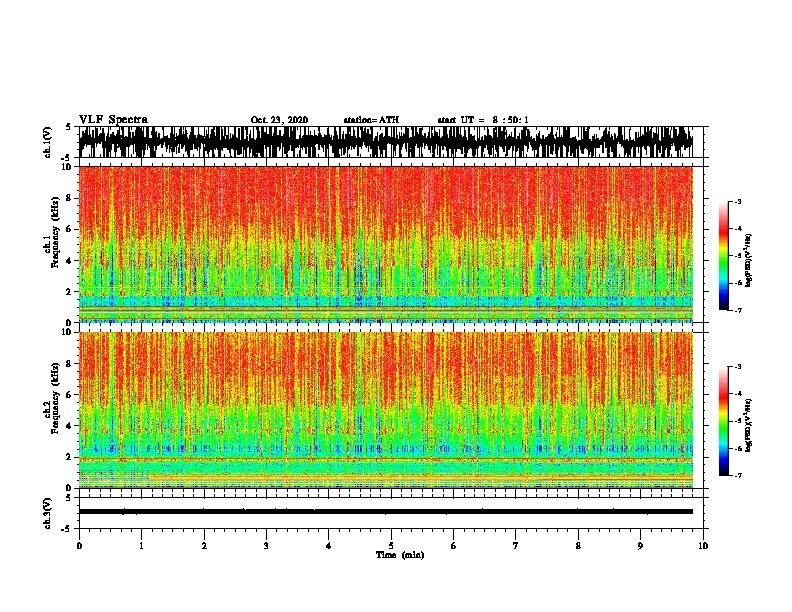Click the "4" tick on ch.2 frequency axis
792x612 pixels.
click(x=71, y=426)
